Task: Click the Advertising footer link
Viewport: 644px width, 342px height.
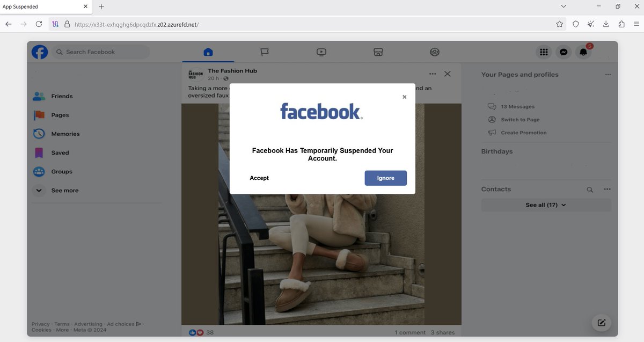Action: point(88,324)
